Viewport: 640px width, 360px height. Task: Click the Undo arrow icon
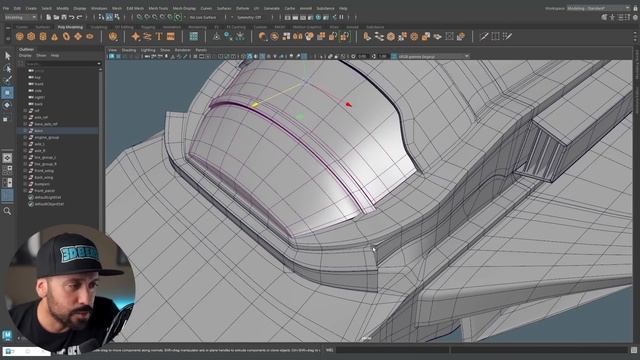click(x=72, y=17)
